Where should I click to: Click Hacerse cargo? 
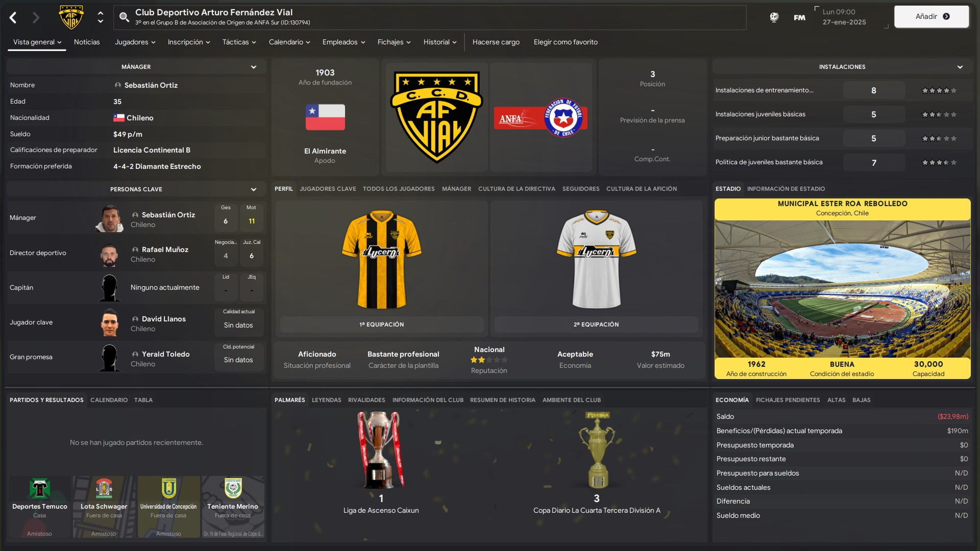[x=496, y=42]
